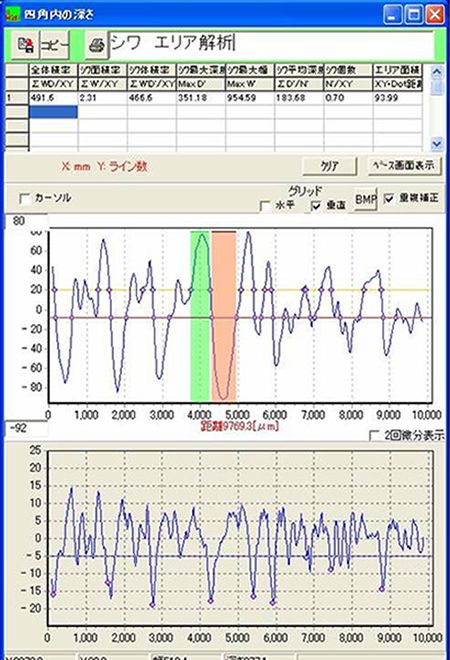
Task: Click the table scrollbar up arrow
Action: pos(437,72)
